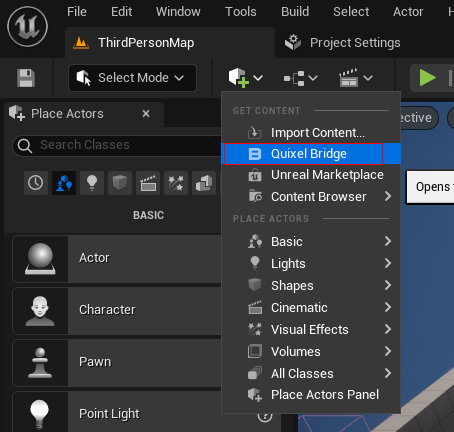The image size is (454, 432).
Task: Start Play in editor with green arrow
Action: click(427, 78)
